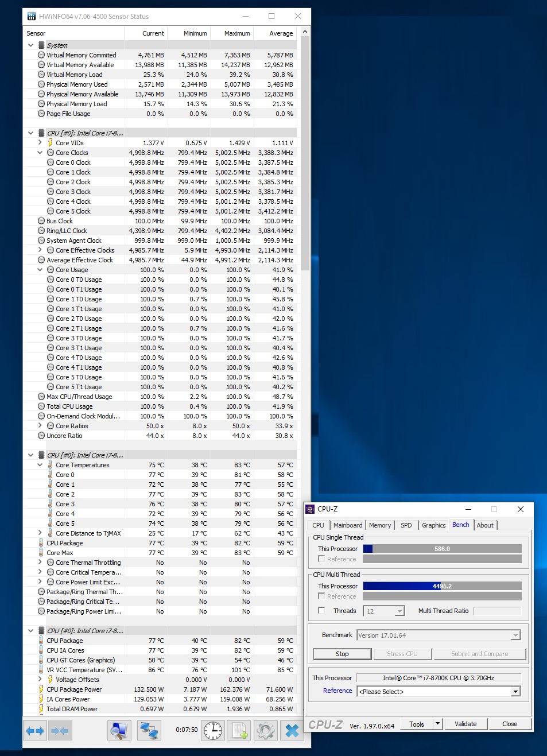Click the Total DRAM Power lightning icon
Viewport: 547px width, 756px height.
(41, 709)
